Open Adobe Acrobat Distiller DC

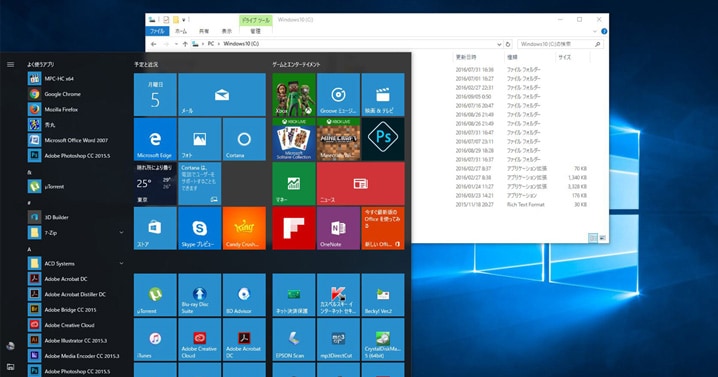coord(76,294)
